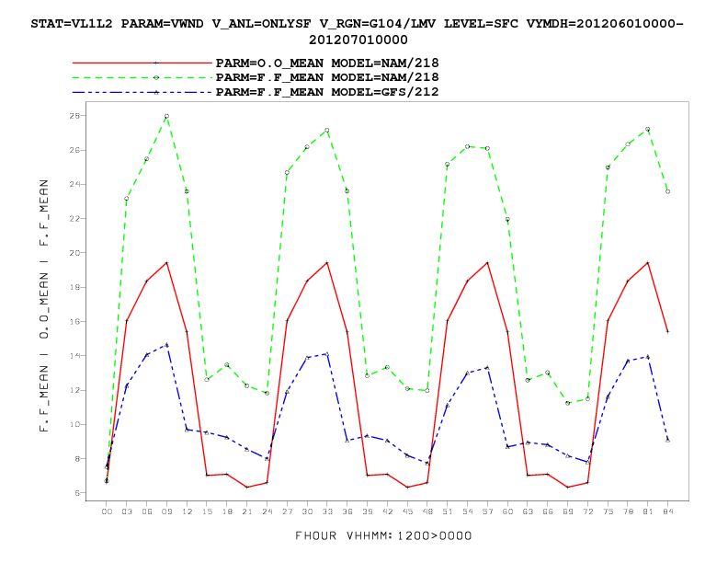This screenshot has width=728, height=563.
Task: Click the x-axis tick label 42
Action: (x=387, y=511)
